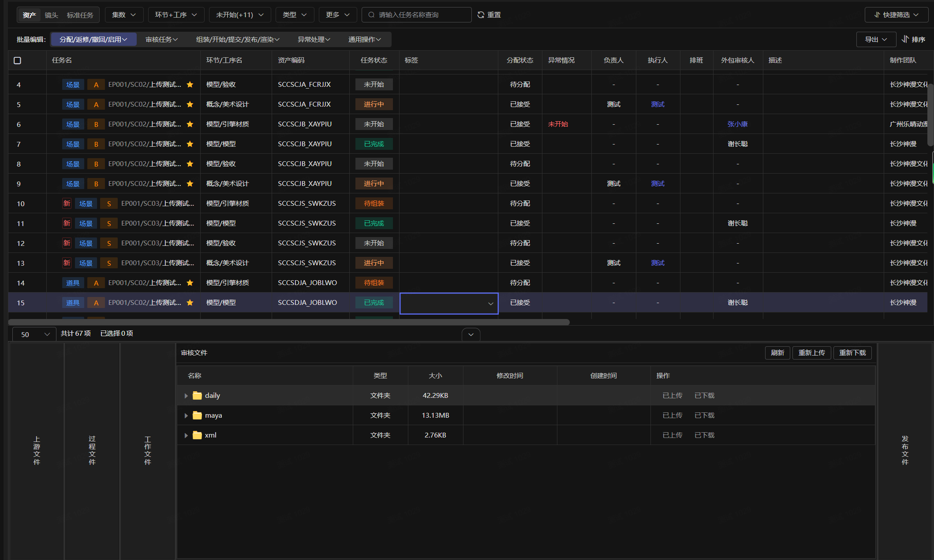Expand the daily folder tree arrow
934x560 pixels.
pyautogui.click(x=186, y=396)
